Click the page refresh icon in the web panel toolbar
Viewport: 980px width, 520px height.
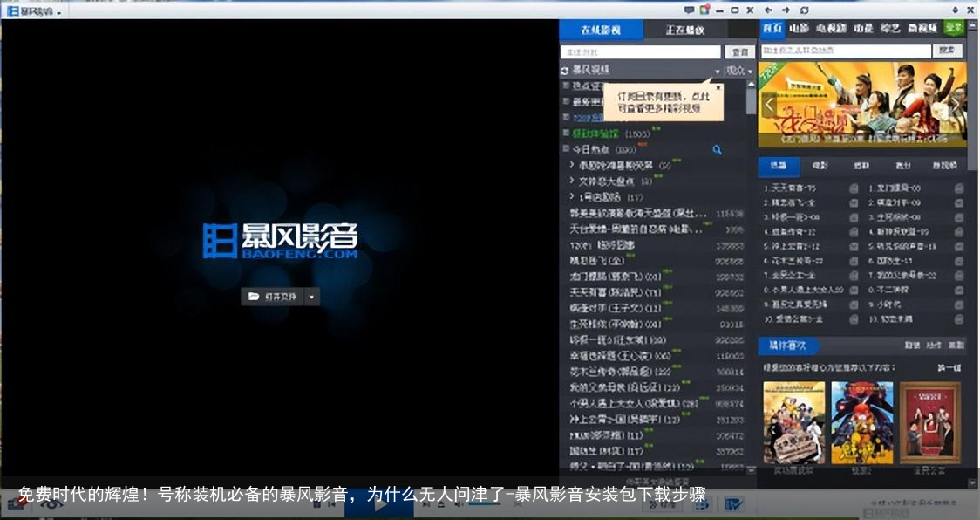804,9
